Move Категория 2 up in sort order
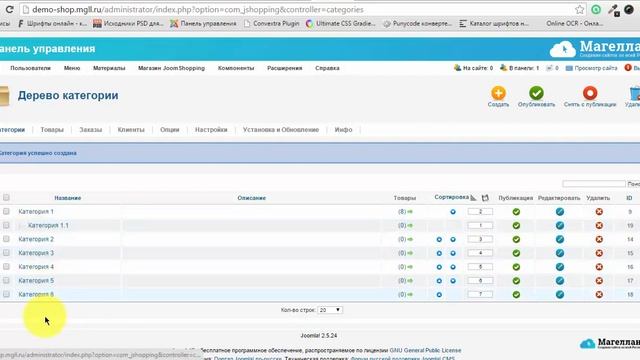Viewport: 640px width, 360px height. (439, 240)
